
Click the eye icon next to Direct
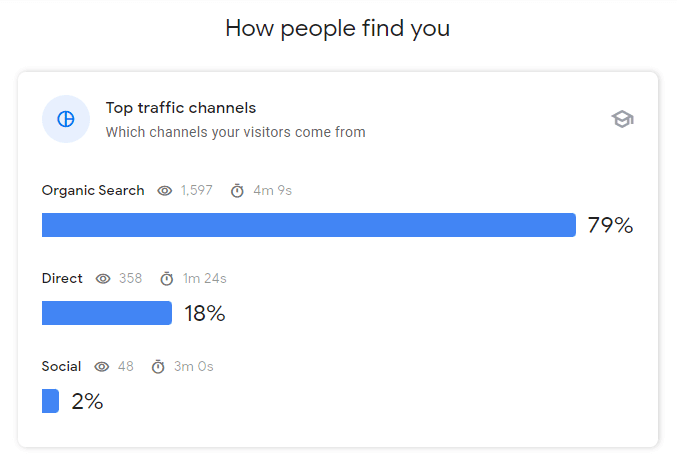103,279
